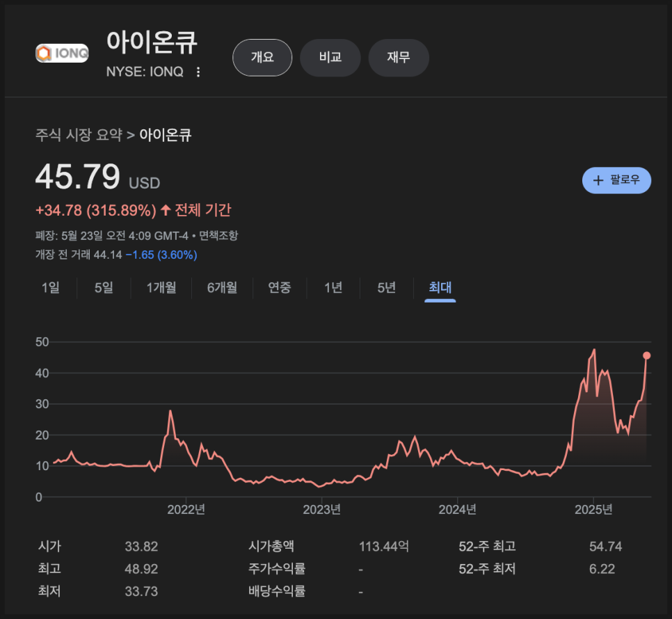Select the 최대 maximum range
The image size is (672, 619).
click(440, 287)
